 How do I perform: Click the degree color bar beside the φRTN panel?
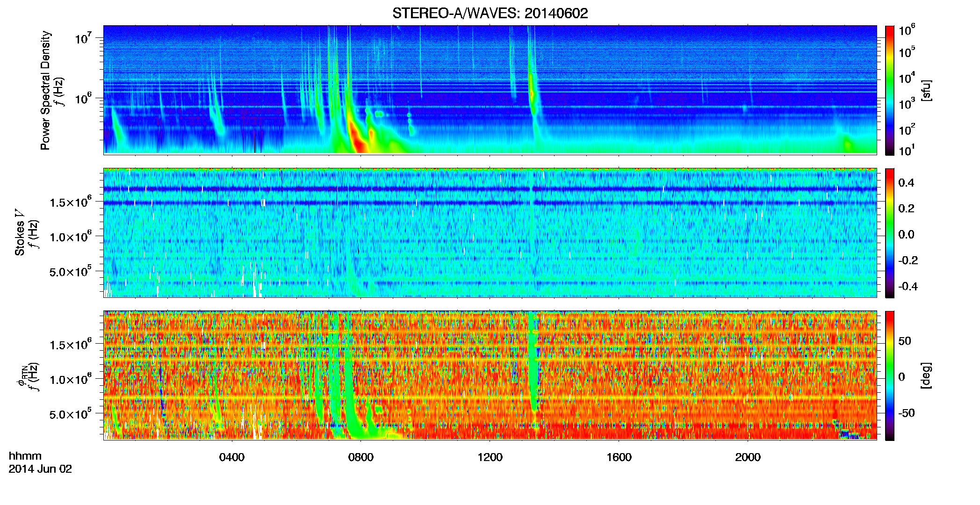889,375
